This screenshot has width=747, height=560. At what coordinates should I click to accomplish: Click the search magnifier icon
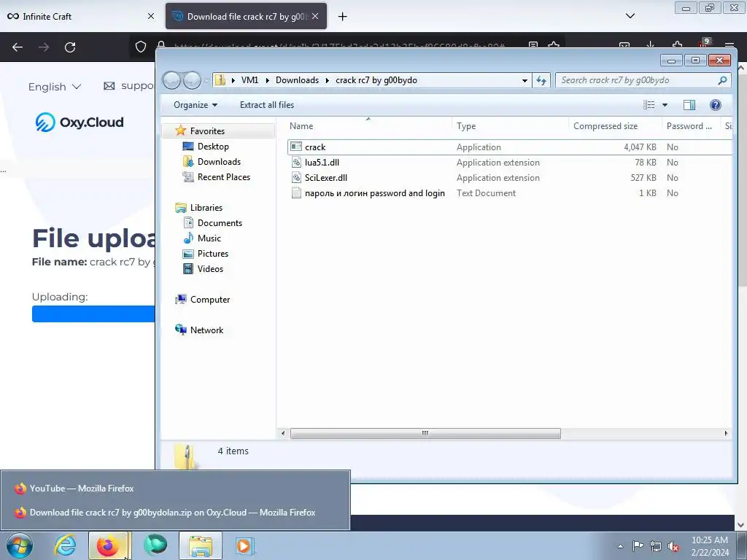pyautogui.click(x=722, y=80)
